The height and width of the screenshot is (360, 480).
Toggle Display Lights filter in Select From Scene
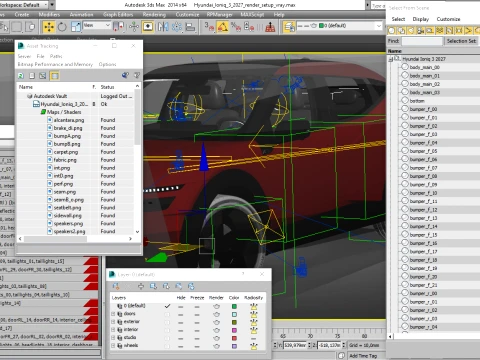click(x=411, y=31)
